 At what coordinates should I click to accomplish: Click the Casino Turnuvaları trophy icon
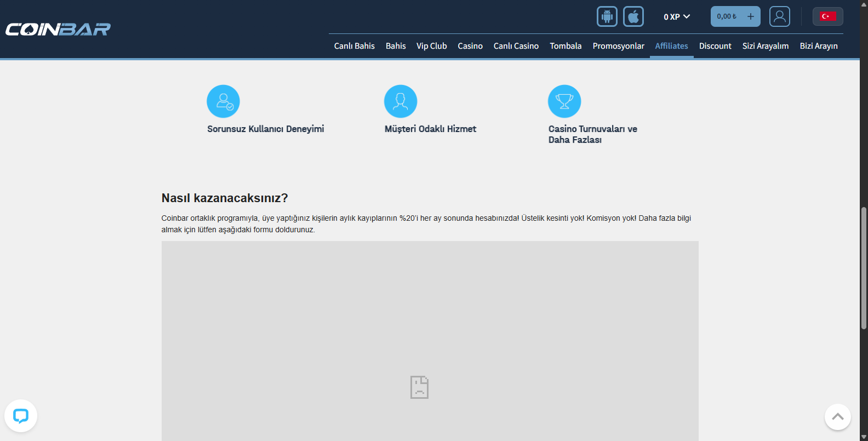(x=564, y=101)
